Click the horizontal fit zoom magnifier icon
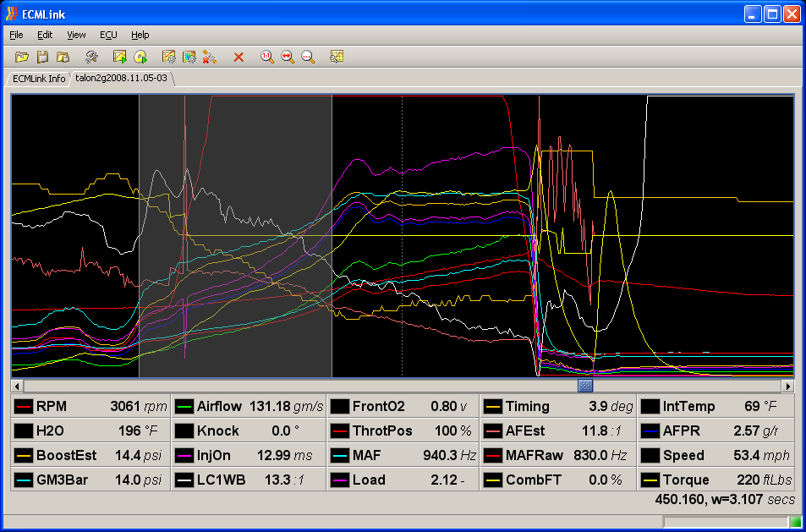The width and height of the screenshot is (806, 532). [288, 57]
